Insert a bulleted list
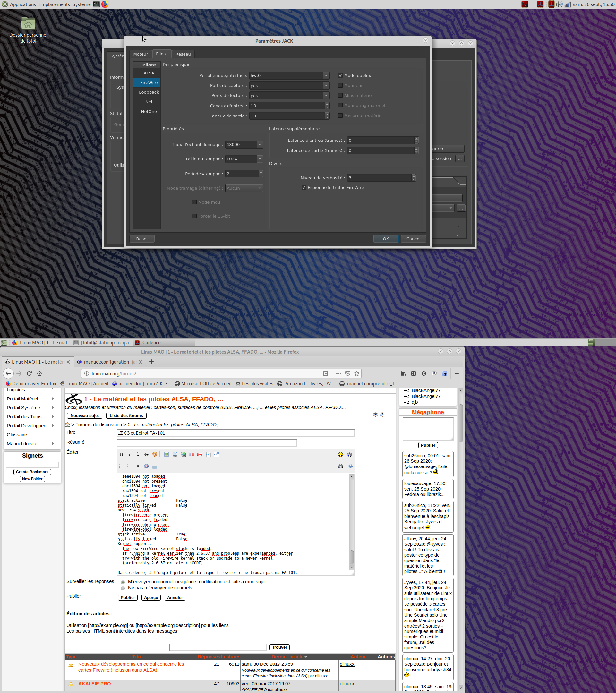Viewport: 616px width, 693px height. click(121, 466)
